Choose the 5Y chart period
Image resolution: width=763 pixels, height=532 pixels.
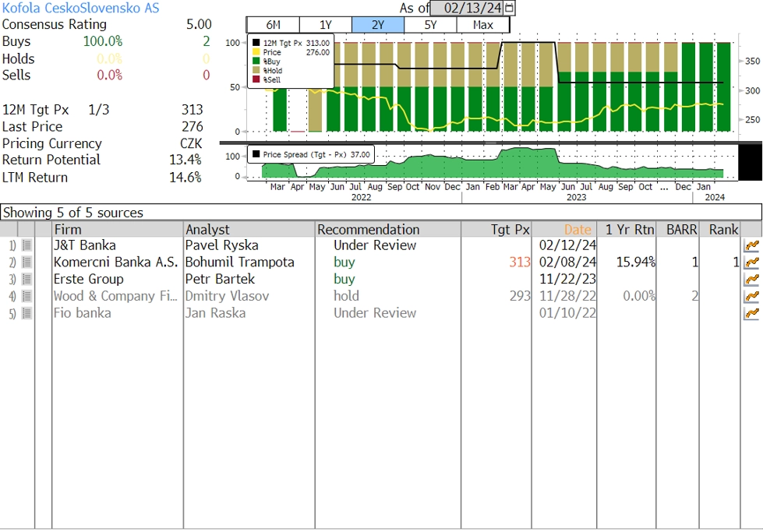coord(430,25)
